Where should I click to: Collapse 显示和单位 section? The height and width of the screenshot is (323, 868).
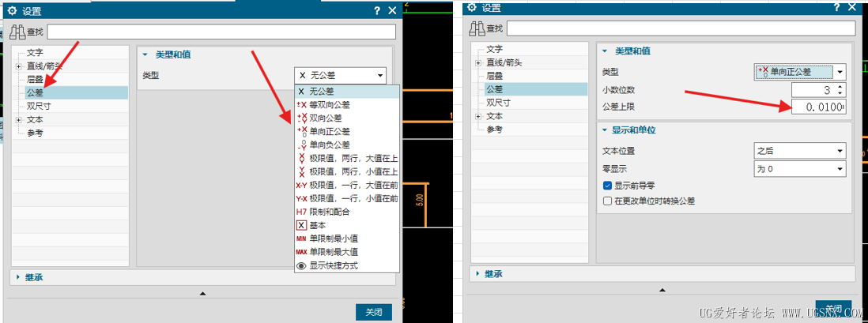click(x=605, y=130)
